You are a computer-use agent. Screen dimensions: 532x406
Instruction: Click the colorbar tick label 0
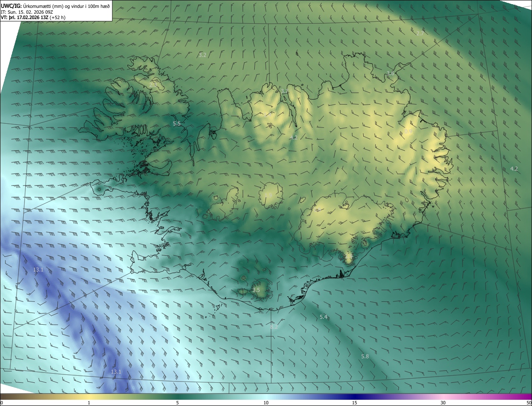[x=2, y=403]
